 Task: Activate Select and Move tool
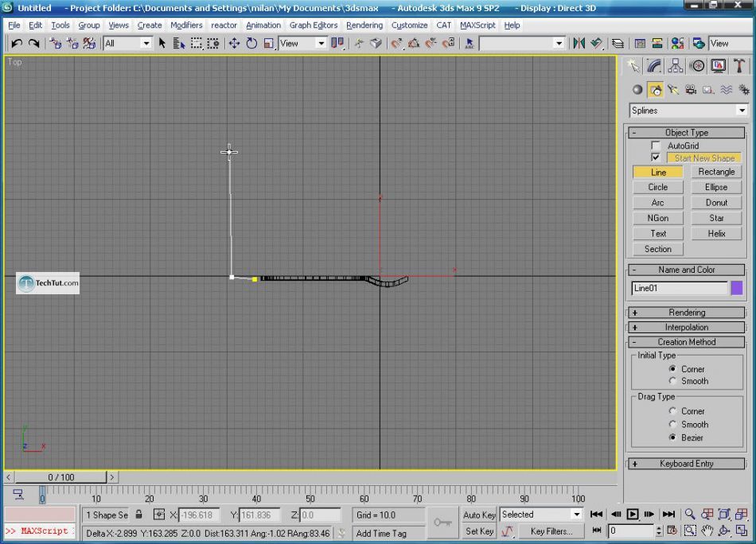(x=234, y=44)
